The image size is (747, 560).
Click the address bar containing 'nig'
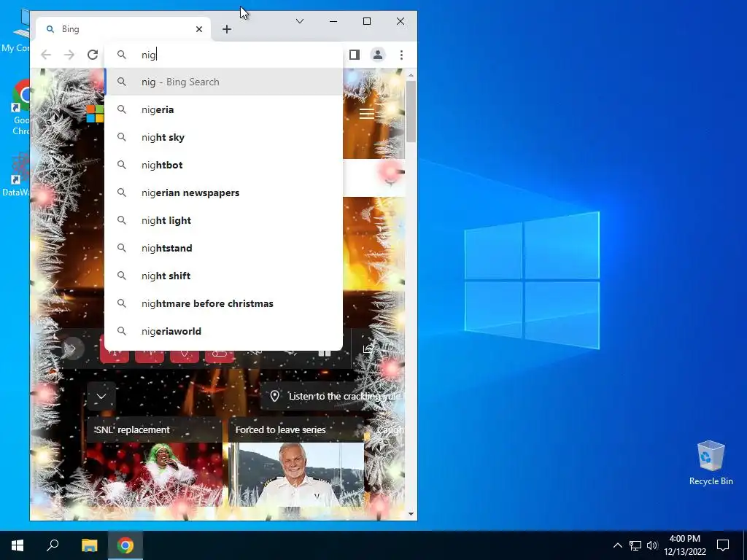224,55
